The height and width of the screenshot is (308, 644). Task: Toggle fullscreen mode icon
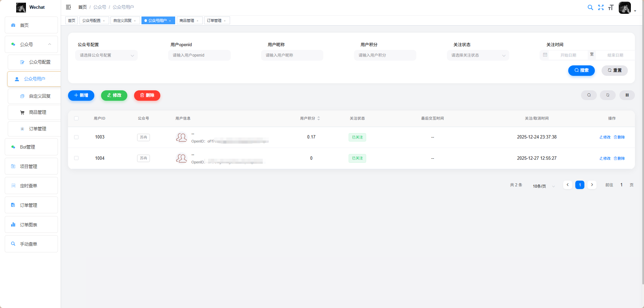pos(601,7)
